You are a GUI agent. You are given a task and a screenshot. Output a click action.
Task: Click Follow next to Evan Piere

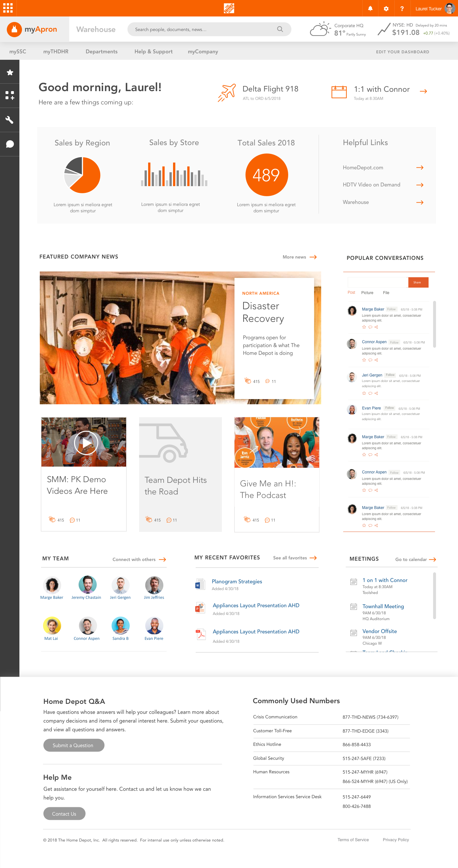point(389,408)
